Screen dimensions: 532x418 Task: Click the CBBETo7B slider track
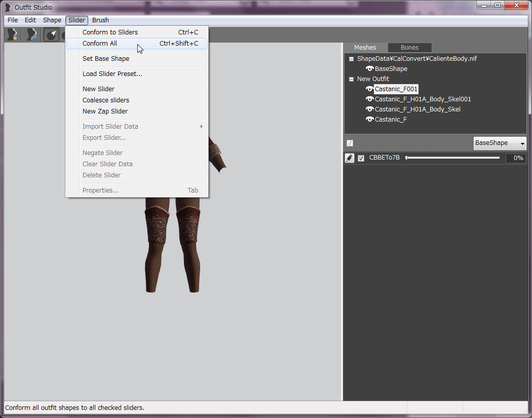[x=452, y=158]
